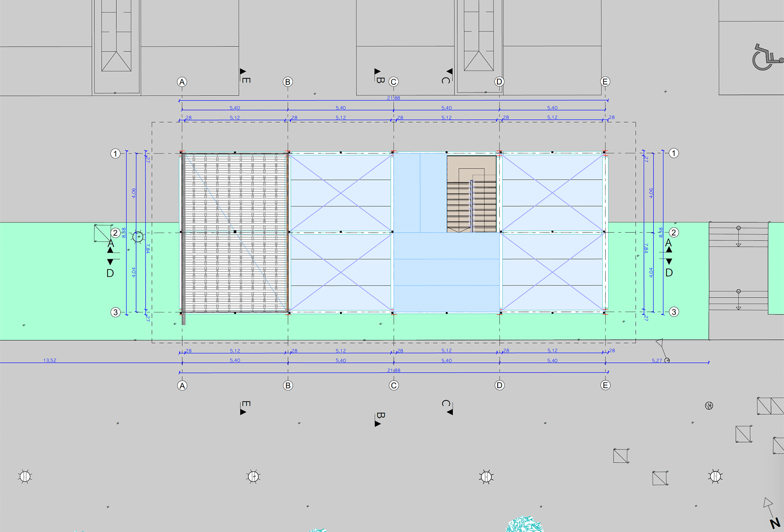
Task: Select the top overall dimension 21,88
Action: 394,98
